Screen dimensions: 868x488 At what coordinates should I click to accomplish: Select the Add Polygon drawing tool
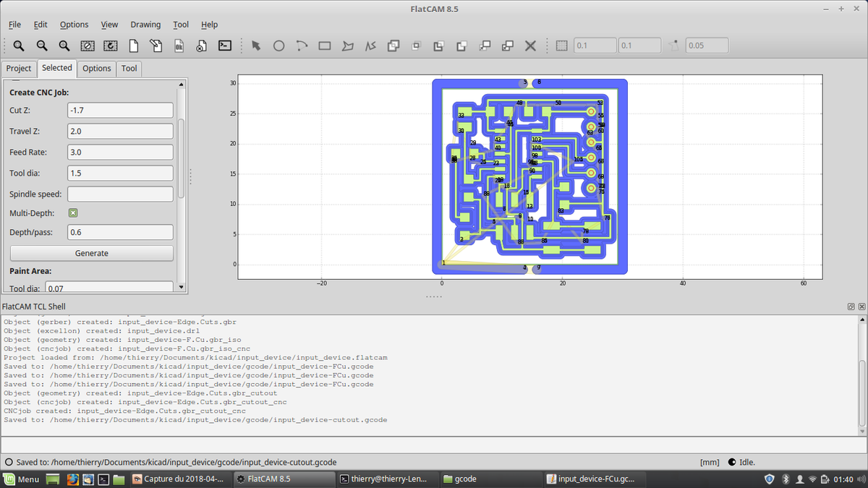coord(348,46)
